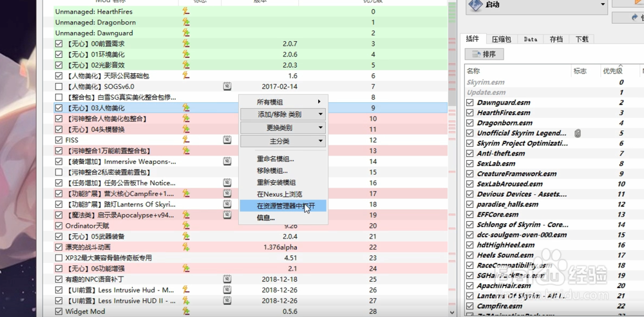644x317 pixels.
Task: Click the notes icon for Immersive Weapons row
Action: [227, 161]
